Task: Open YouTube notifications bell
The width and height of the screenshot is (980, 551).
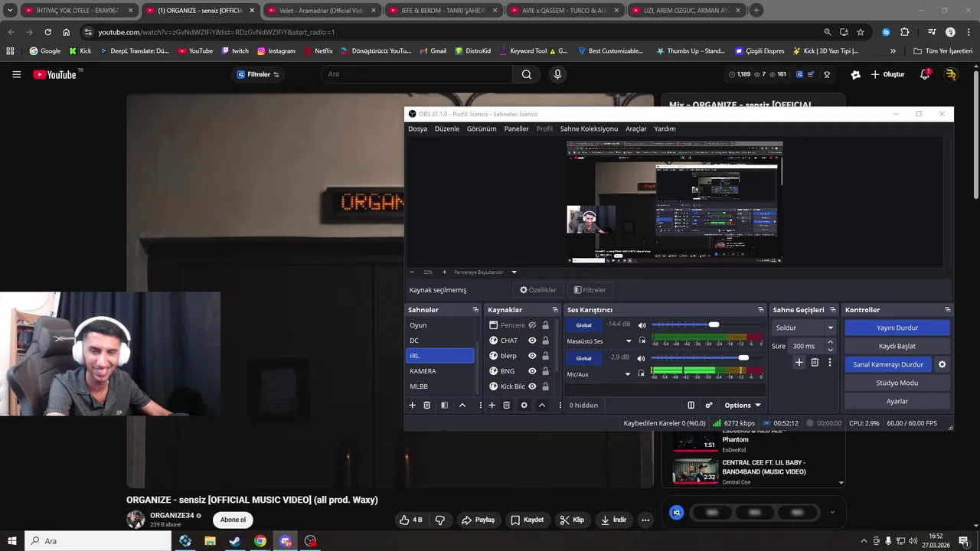Action: click(925, 74)
